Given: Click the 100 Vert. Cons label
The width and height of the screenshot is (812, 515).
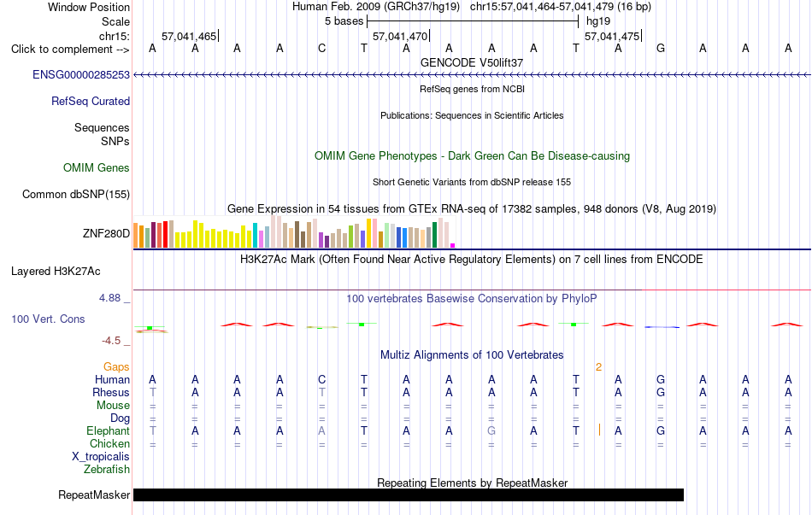Looking at the screenshot, I should point(48,319).
